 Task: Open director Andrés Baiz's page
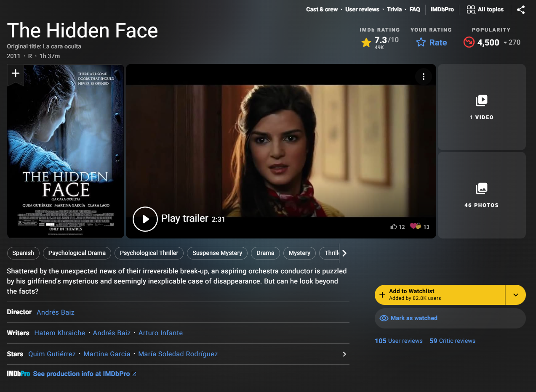[55, 312]
